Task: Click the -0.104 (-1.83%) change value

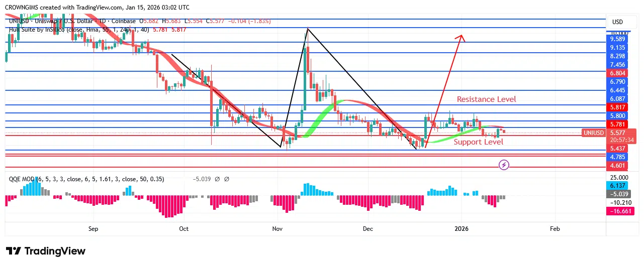Action: point(249,21)
